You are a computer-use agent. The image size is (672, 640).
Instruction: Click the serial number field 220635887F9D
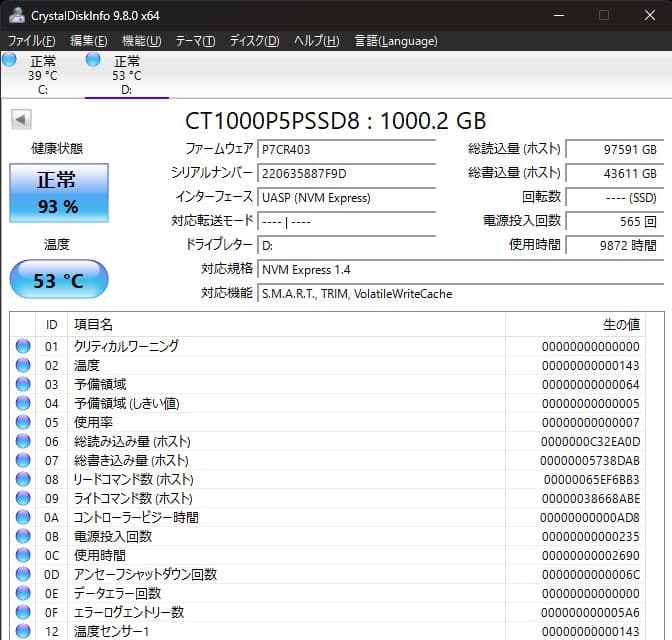click(346, 174)
